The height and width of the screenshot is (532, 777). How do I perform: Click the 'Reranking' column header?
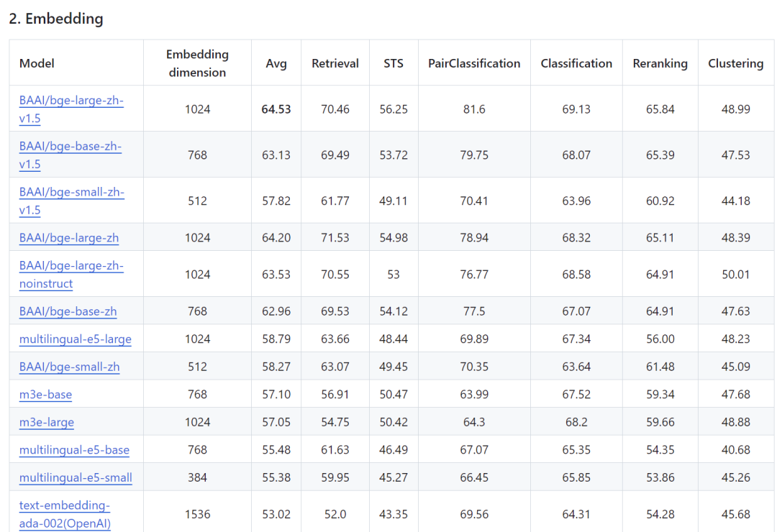pyautogui.click(x=660, y=63)
